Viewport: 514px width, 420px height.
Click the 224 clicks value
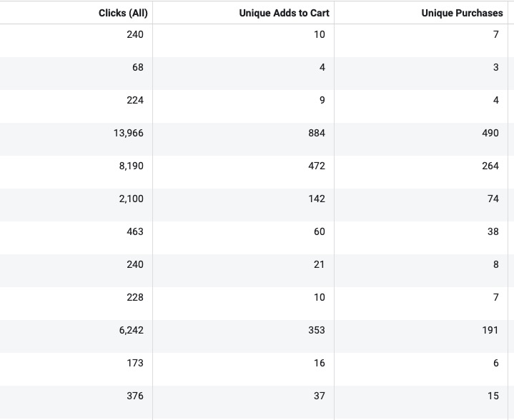pyautogui.click(x=135, y=100)
